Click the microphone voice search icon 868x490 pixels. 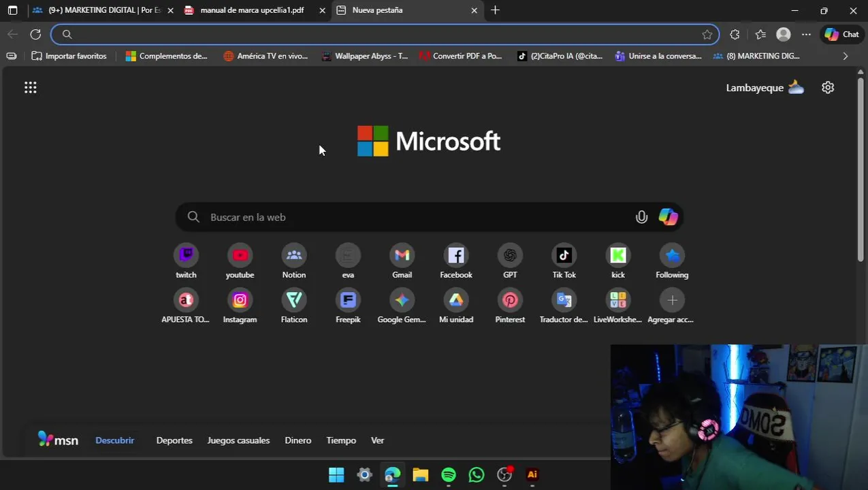[x=641, y=217]
